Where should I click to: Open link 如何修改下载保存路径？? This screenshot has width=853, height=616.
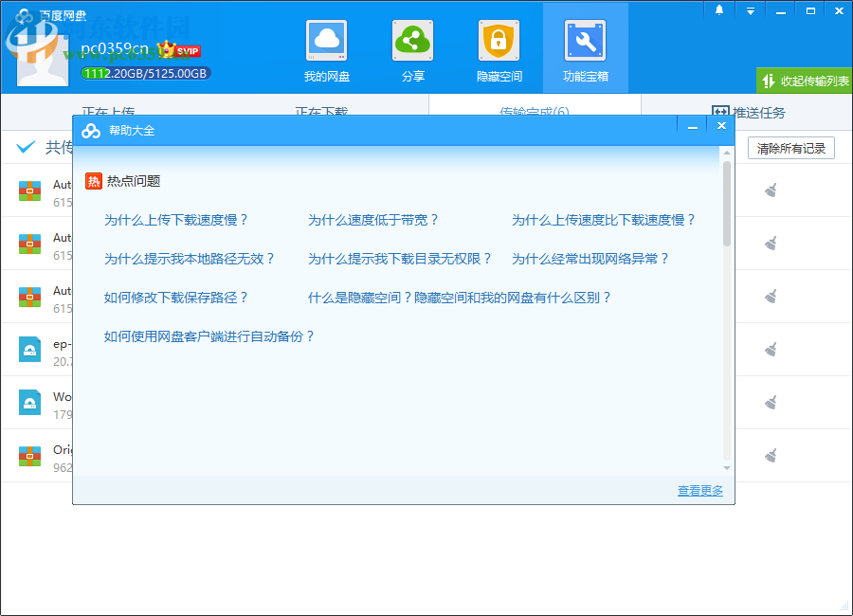(176, 298)
